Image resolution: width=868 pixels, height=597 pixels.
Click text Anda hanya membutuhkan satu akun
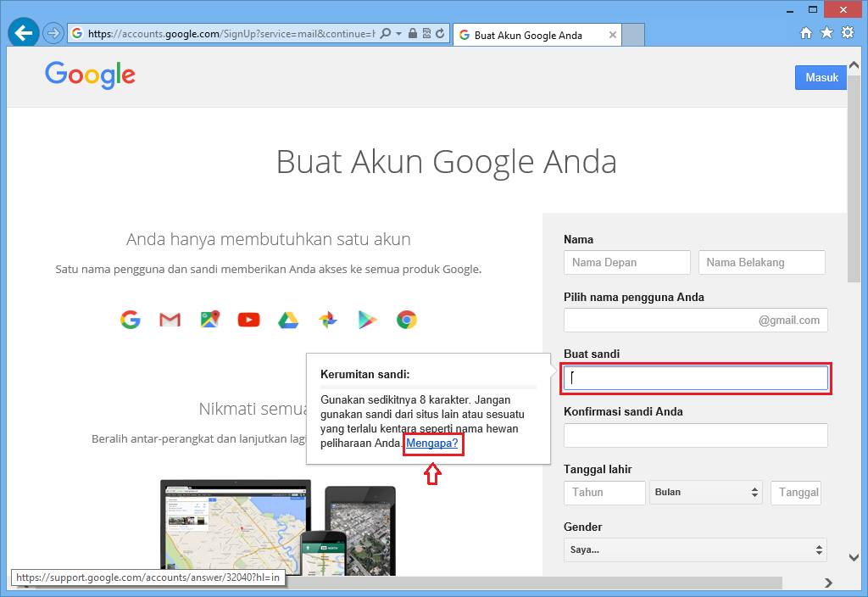pyautogui.click(x=269, y=239)
